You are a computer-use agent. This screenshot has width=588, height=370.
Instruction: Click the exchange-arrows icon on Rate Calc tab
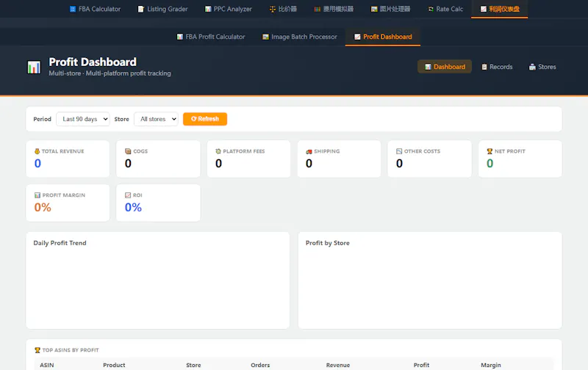(431, 9)
